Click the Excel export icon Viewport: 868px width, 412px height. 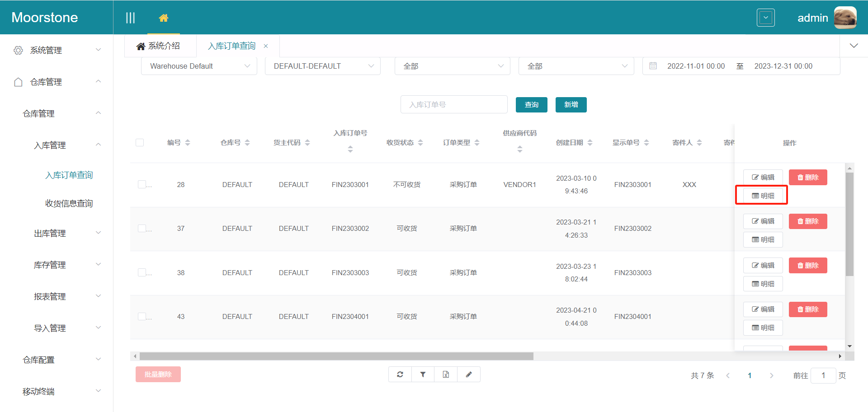point(446,375)
